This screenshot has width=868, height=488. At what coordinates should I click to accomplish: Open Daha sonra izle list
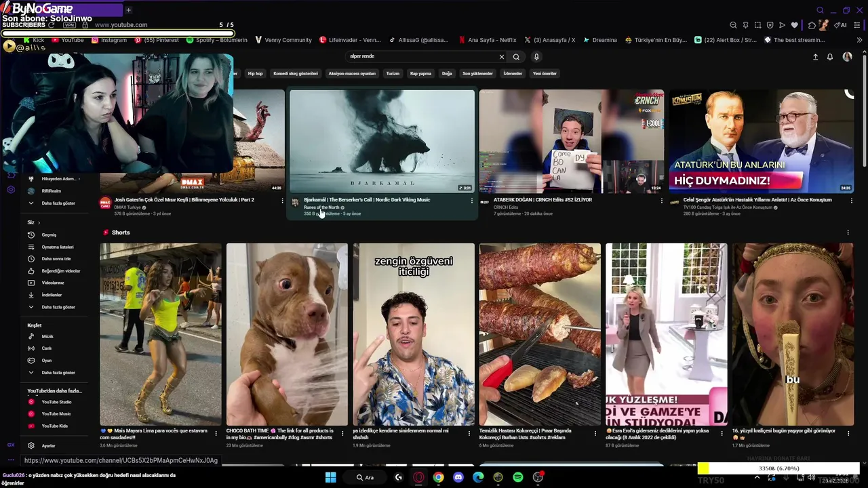[56, 259]
